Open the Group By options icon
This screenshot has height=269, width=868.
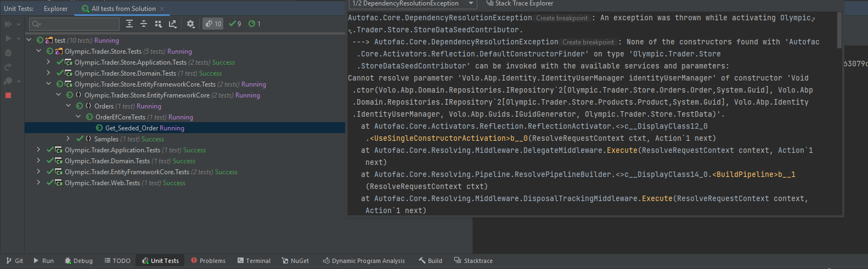[159, 24]
